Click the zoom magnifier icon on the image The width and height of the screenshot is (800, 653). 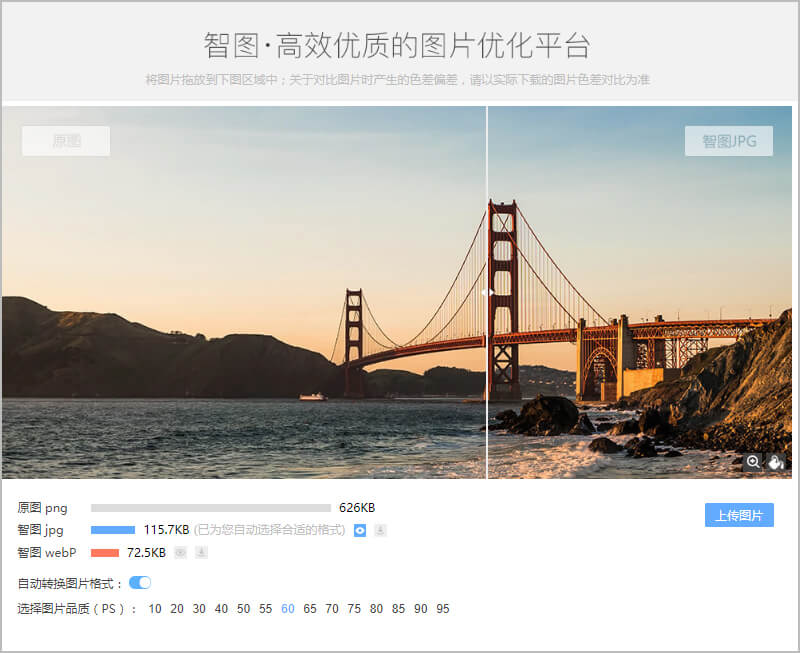753,463
